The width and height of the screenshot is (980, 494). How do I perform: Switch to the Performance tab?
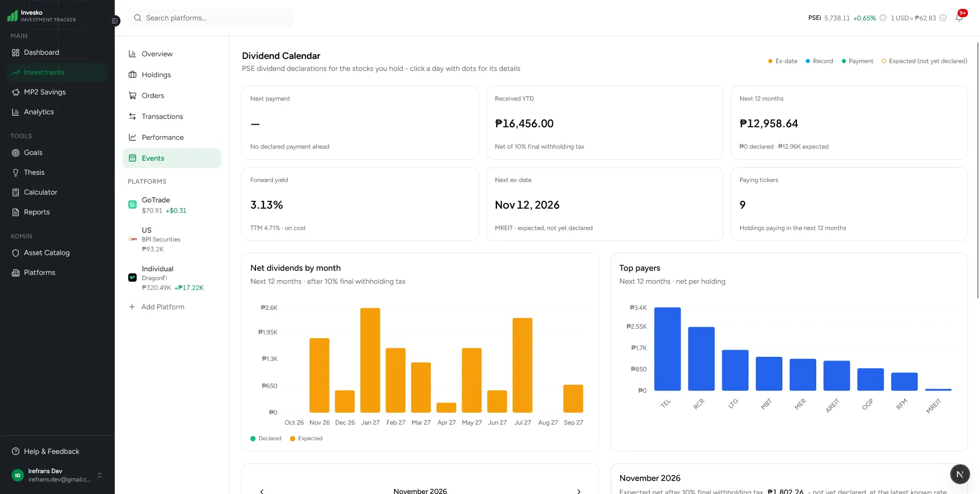[x=172, y=137]
